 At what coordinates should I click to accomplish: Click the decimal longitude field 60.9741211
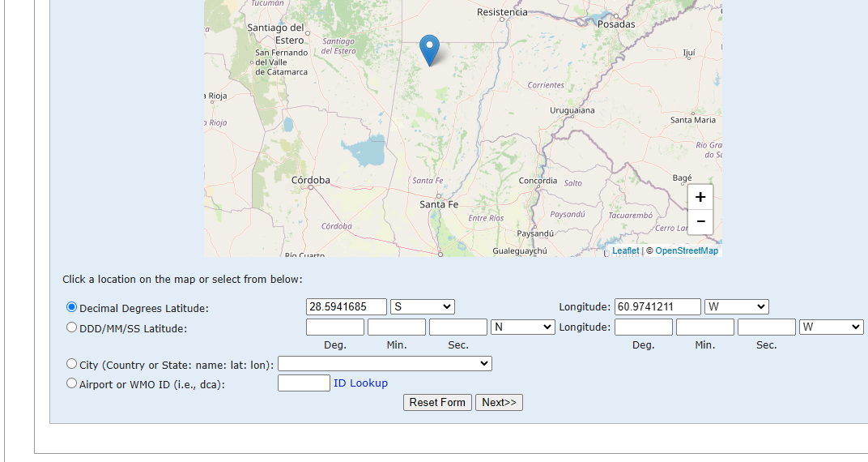(657, 307)
